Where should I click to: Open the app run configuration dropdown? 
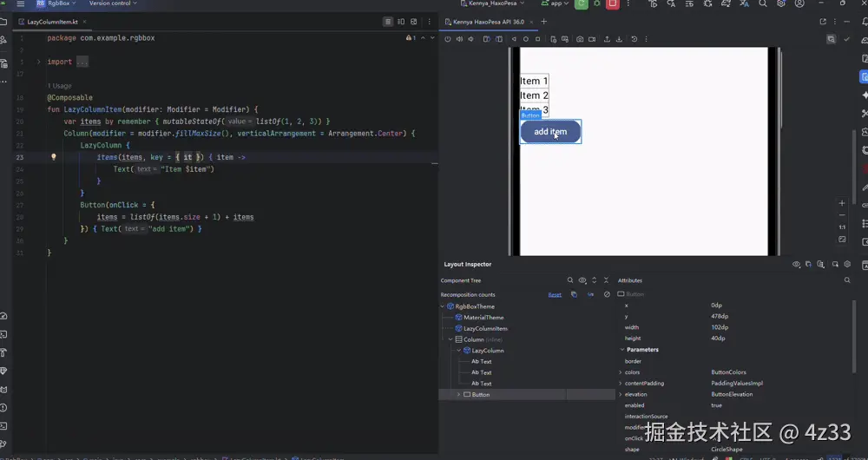point(556,3)
